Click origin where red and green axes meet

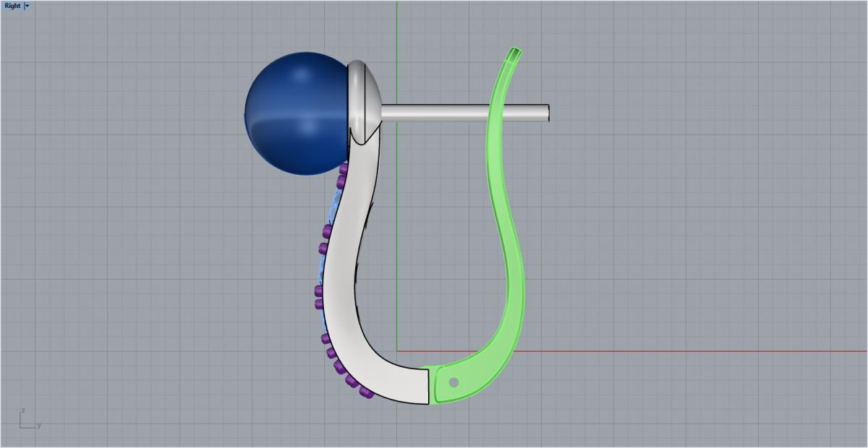(x=397, y=351)
